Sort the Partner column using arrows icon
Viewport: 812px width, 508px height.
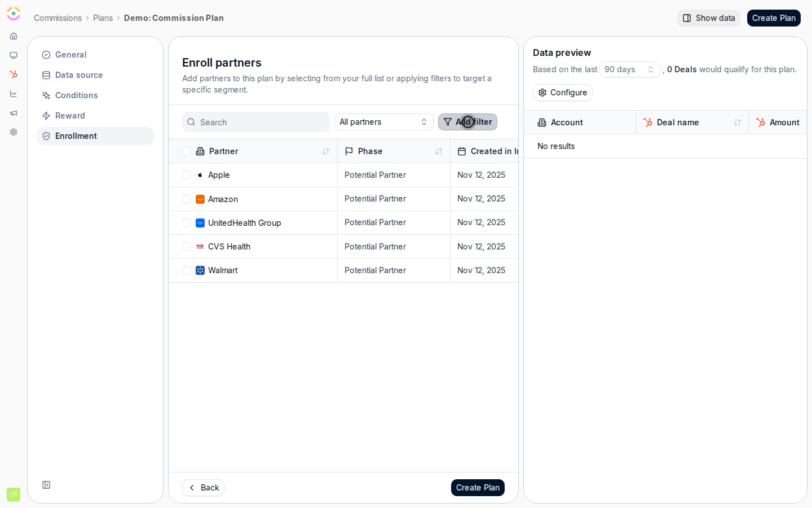point(326,151)
